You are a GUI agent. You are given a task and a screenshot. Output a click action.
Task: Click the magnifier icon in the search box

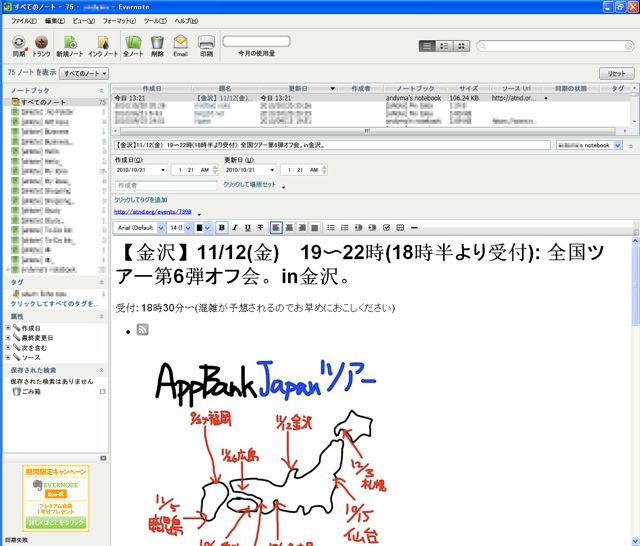483,46
